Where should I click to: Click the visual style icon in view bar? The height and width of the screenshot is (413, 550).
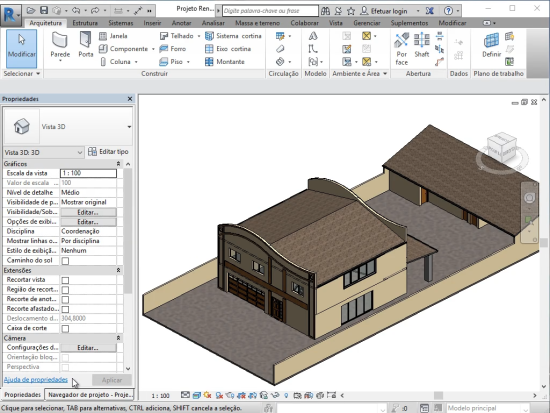coord(196,395)
